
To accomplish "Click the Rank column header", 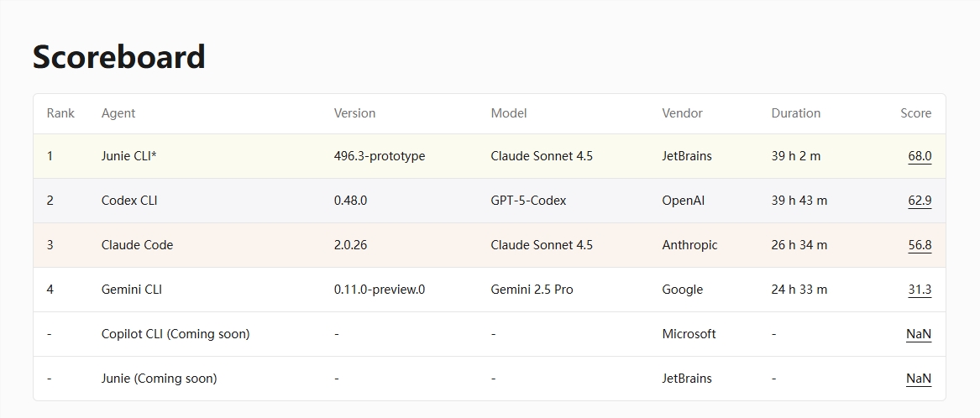I will tap(60, 113).
